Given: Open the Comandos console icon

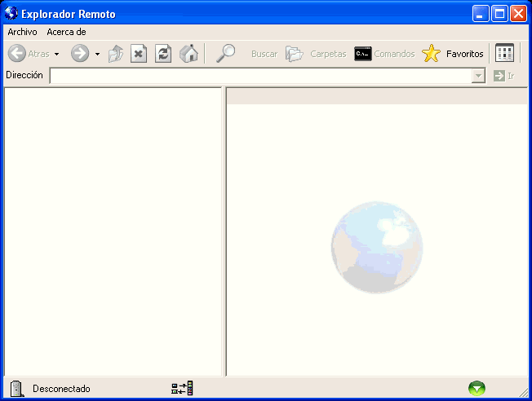Looking at the screenshot, I should coord(363,54).
